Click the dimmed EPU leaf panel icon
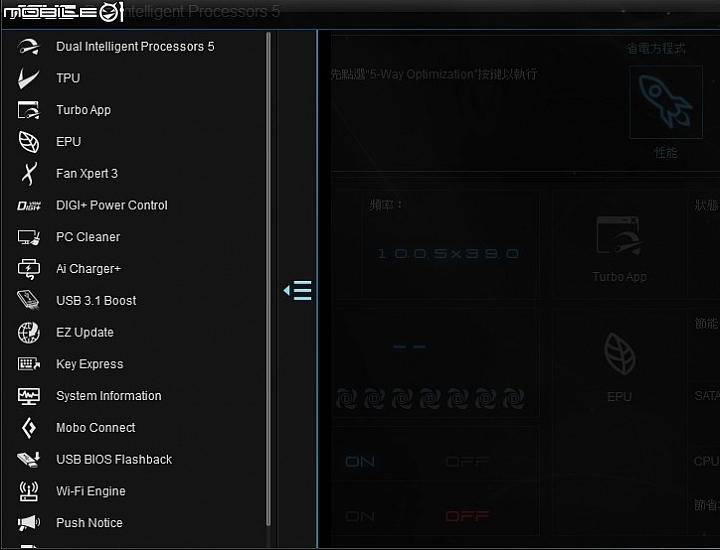 [620, 354]
